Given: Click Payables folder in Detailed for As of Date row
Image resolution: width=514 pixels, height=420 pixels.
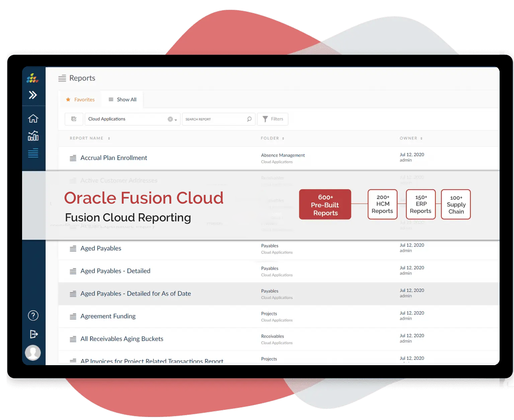Looking at the screenshot, I should click(270, 291).
